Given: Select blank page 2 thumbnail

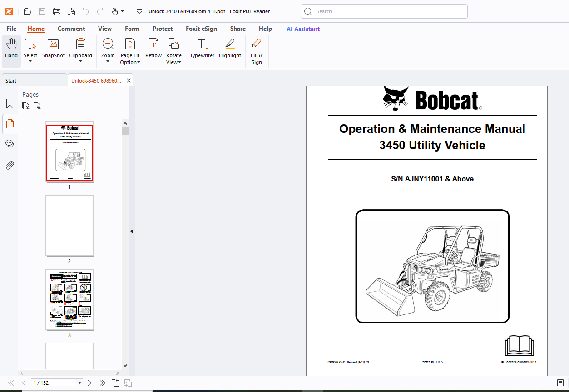Looking at the screenshot, I should 69,226.
